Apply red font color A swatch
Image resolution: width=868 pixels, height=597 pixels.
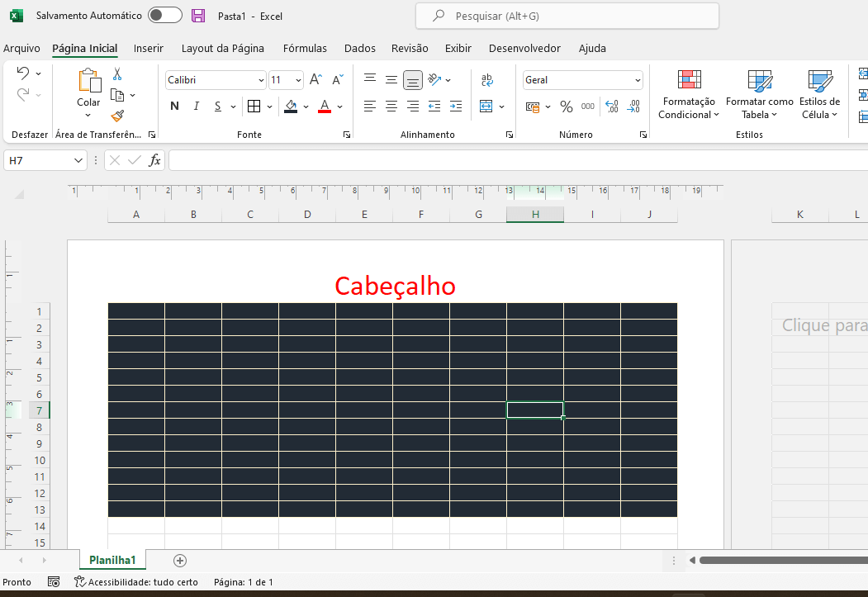tap(325, 107)
